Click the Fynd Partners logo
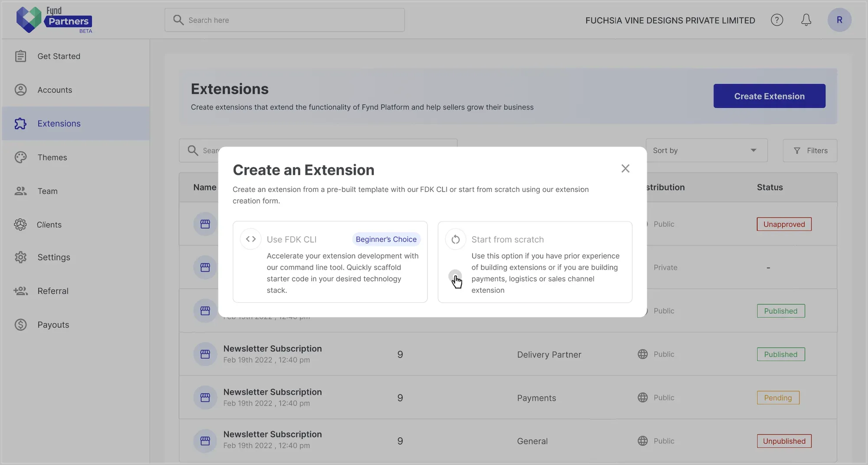 (x=54, y=20)
